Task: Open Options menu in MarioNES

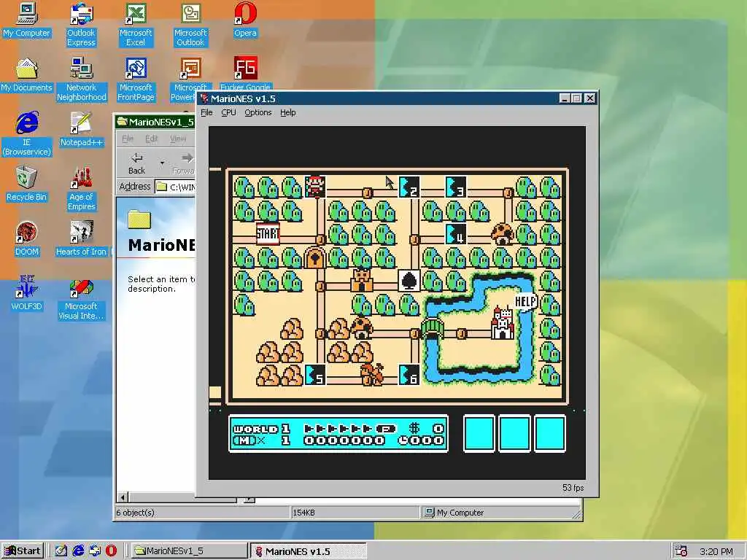Action: click(x=258, y=112)
